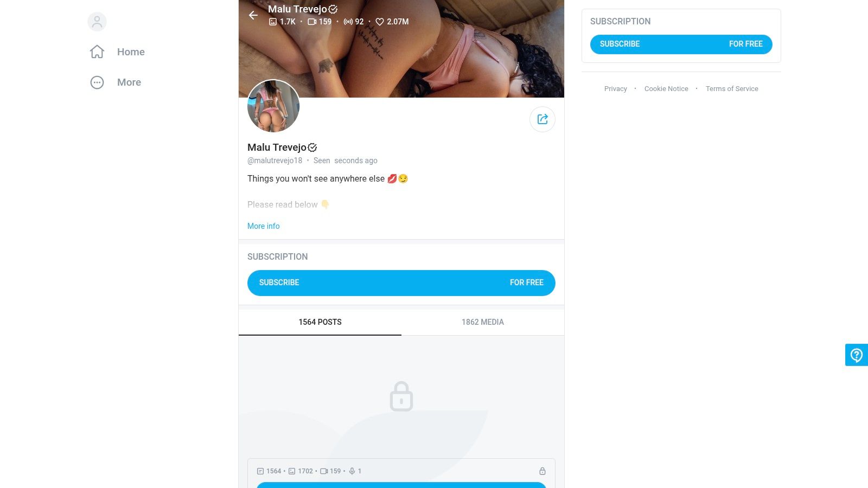Open the Terms of Service link
This screenshot has width=868, height=488.
732,89
